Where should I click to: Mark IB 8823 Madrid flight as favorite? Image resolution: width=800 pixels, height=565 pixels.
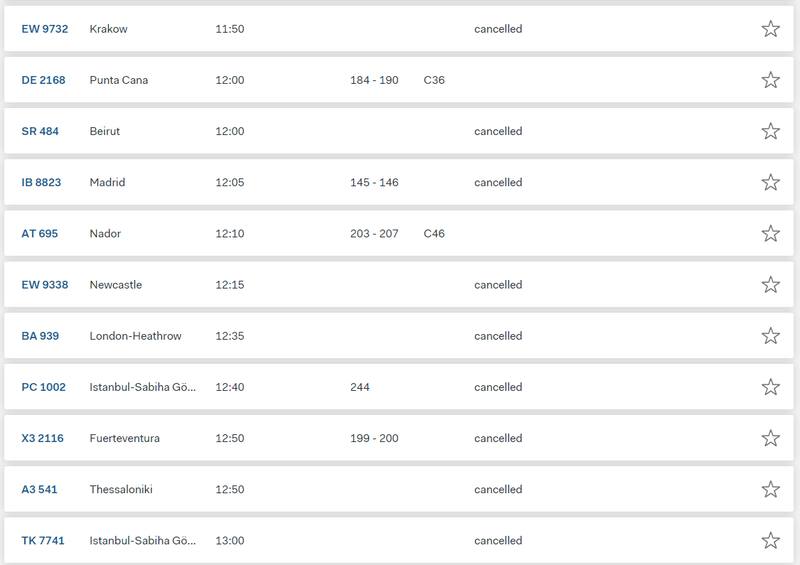pos(770,182)
